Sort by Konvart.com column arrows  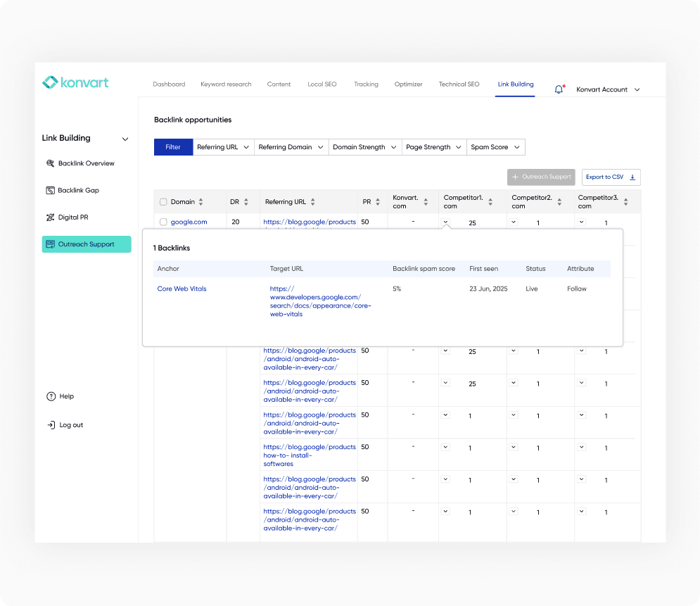click(426, 202)
